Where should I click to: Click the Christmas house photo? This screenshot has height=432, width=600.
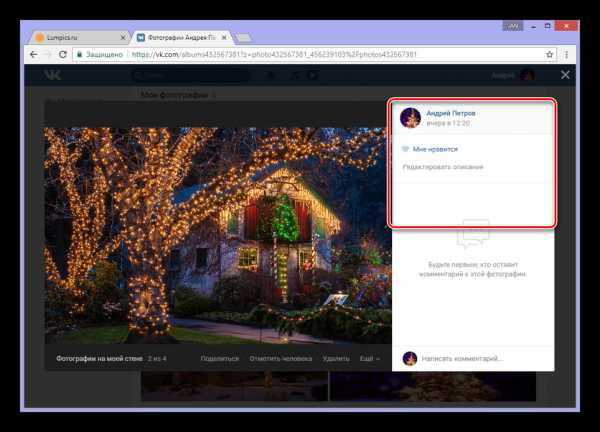click(218, 235)
